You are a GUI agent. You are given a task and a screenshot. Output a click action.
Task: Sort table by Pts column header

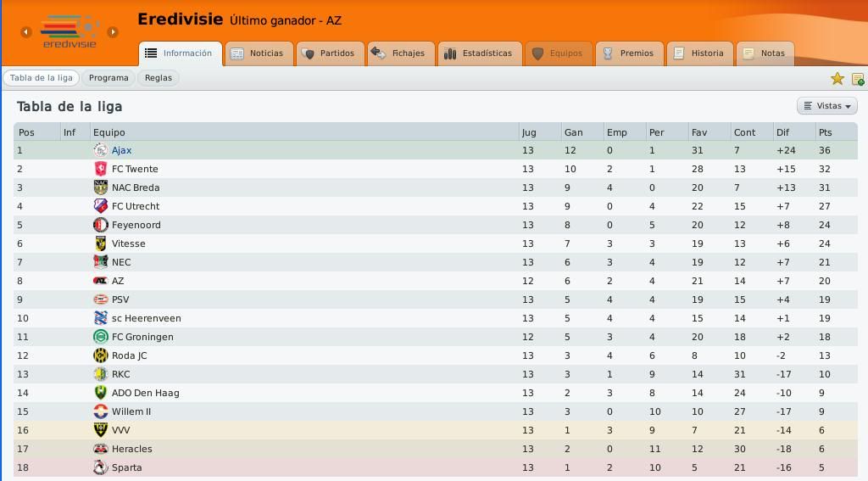click(826, 132)
